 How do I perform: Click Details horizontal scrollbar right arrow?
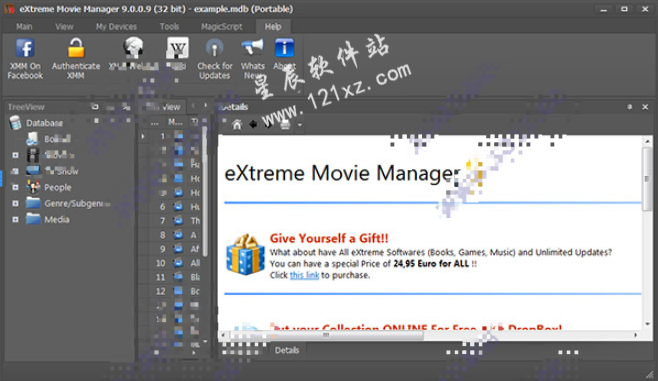click(x=636, y=335)
